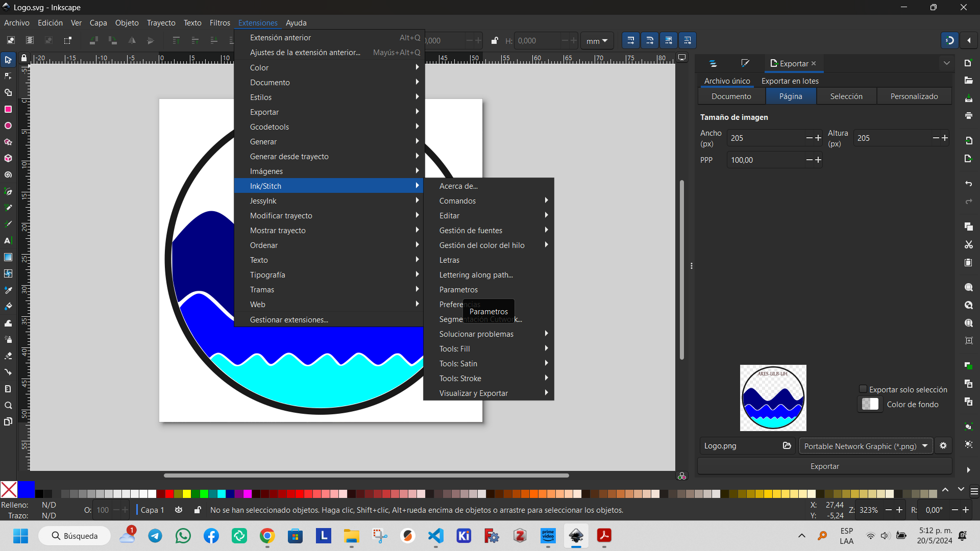Open docked panels chevron menu

pos(947,63)
